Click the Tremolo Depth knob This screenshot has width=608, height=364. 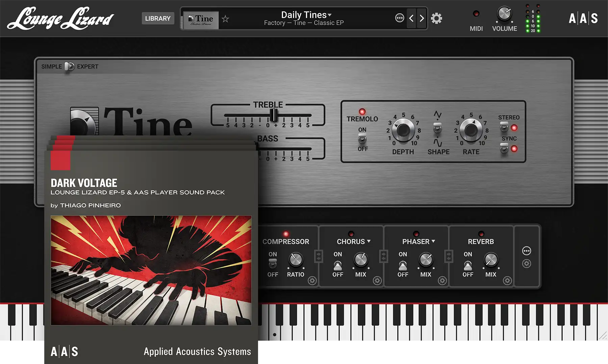pyautogui.click(x=403, y=130)
